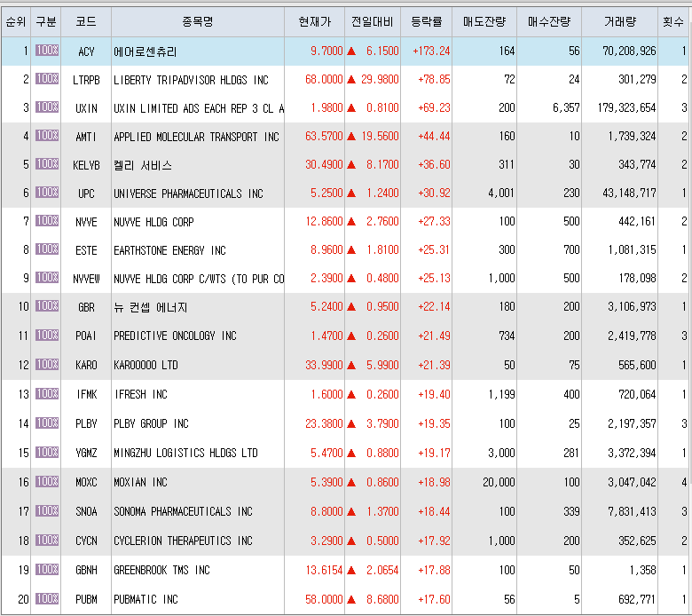
Task: Click the 100% badge in MOXC row
Action: 47,482
